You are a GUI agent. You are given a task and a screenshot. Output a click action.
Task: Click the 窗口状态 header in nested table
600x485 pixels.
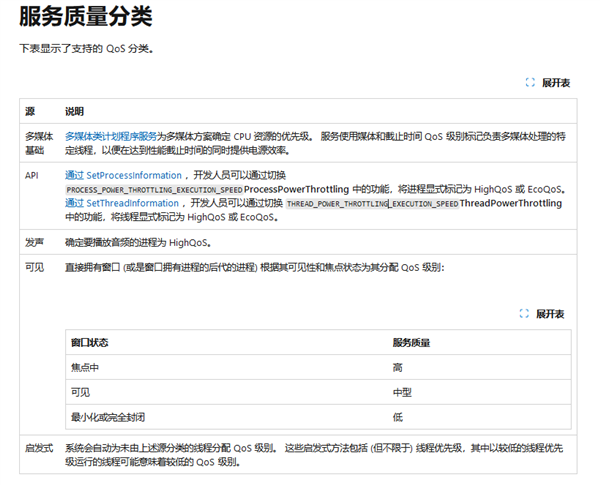pos(89,342)
